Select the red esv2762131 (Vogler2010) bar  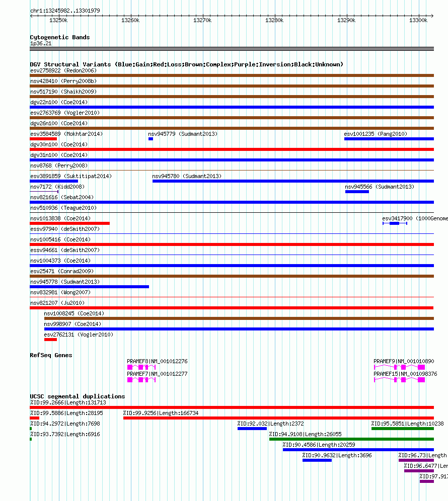(x=50, y=340)
